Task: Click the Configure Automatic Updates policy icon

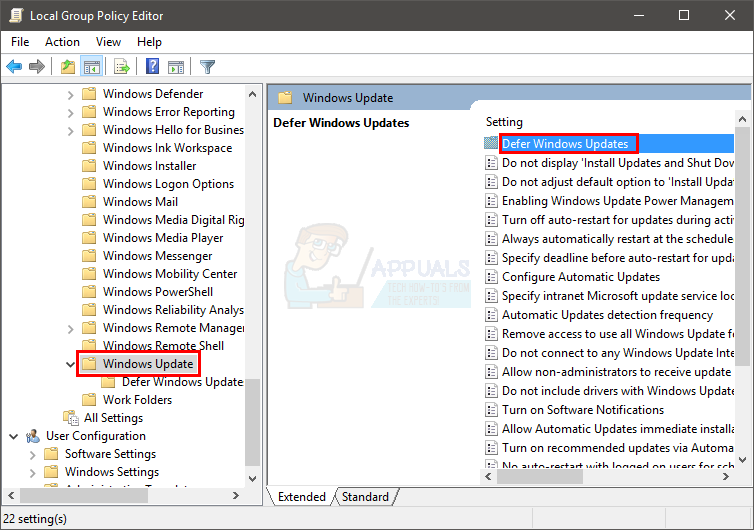Action: (491, 277)
